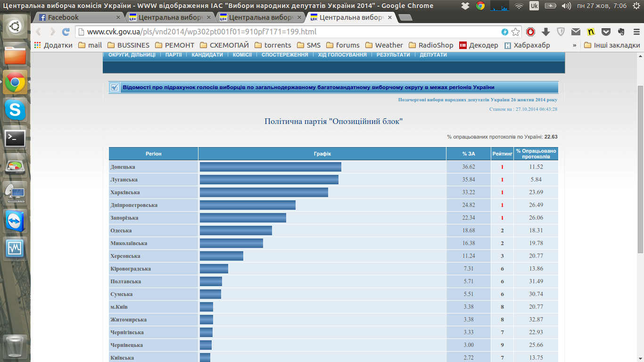Show hidden bookmarks with the » chevron

[574, 45]
